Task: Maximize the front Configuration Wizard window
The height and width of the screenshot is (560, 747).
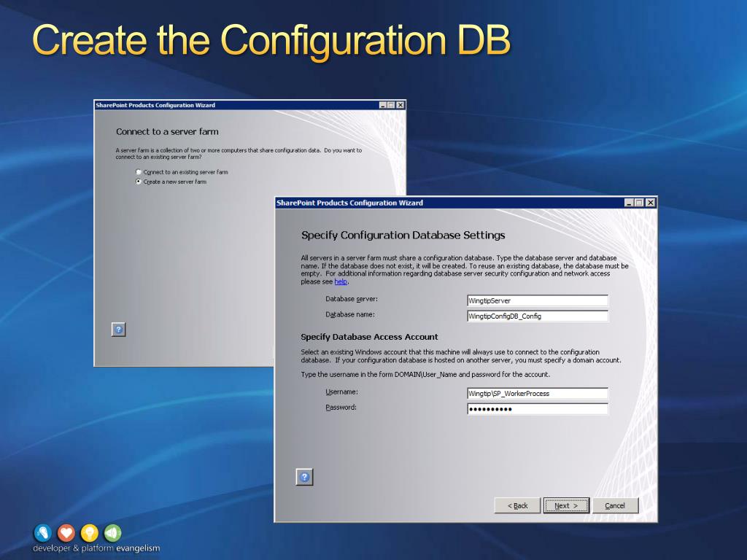Action: [639, 203]
